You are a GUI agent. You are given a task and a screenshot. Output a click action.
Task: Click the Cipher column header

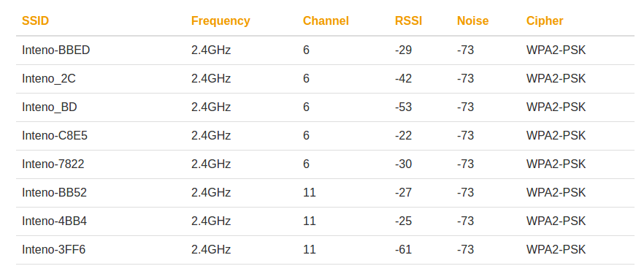pos(545,21)
